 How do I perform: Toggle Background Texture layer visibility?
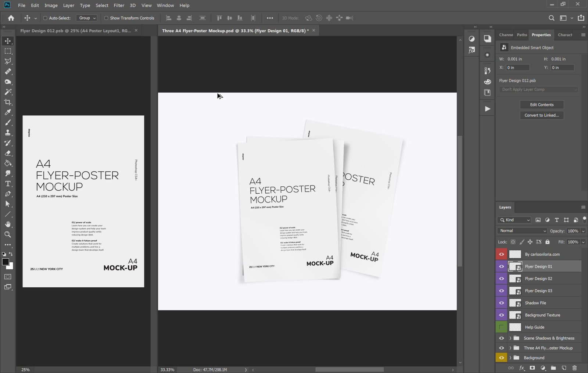click(x=501, y=315)
